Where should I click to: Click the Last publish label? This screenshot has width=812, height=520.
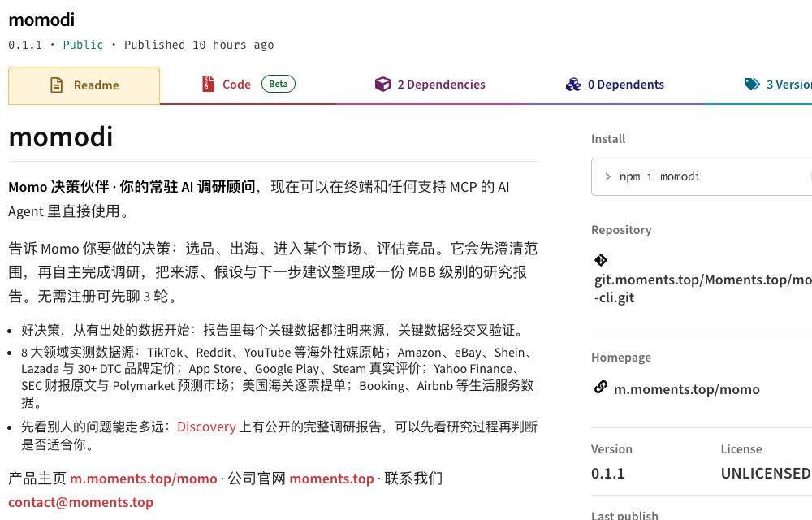(x=624, y=515)
